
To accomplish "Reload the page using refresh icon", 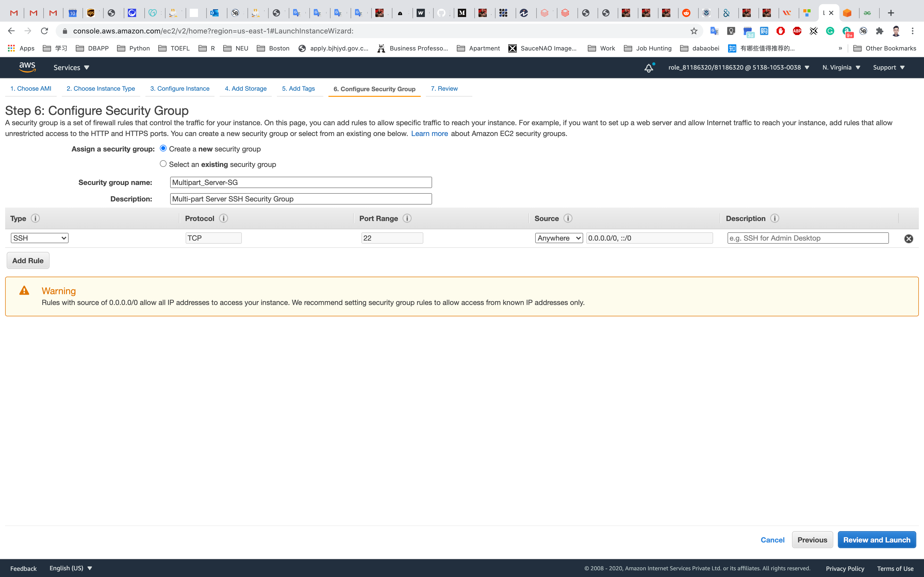I will tap(44, 31).
